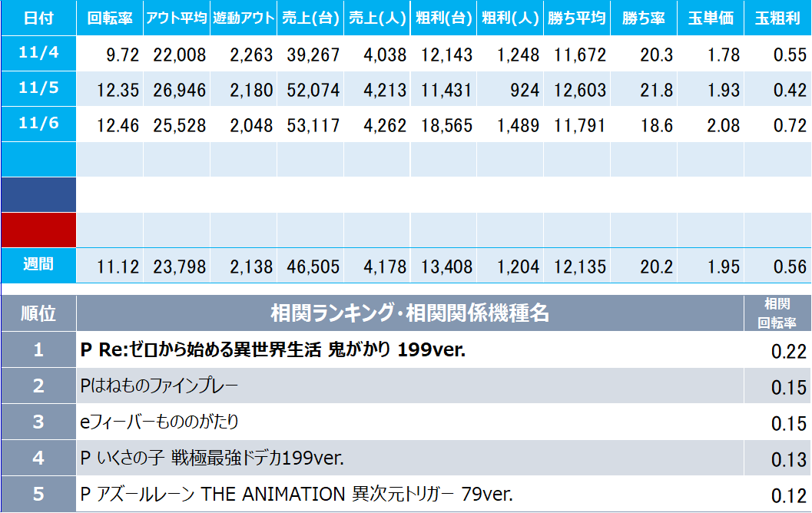Click the 11/5 date row label
This screenshot has height=513, width=812.
point(38,88)
